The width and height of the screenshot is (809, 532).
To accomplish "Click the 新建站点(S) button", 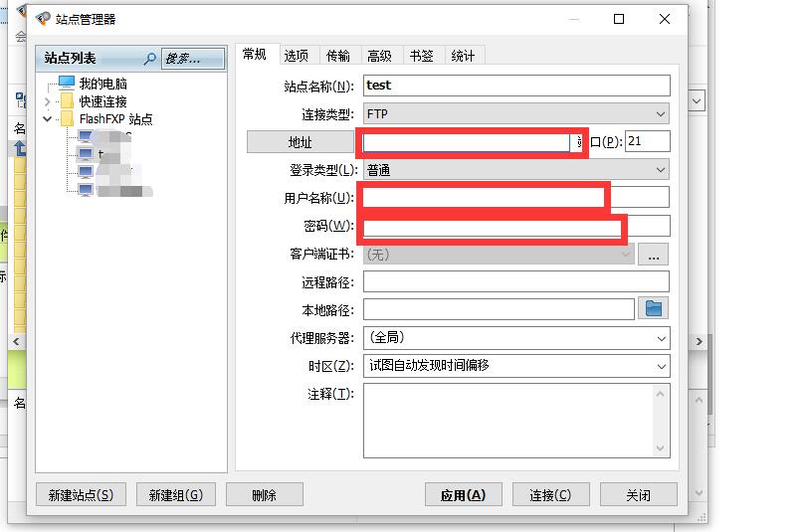I will [81, 495].
